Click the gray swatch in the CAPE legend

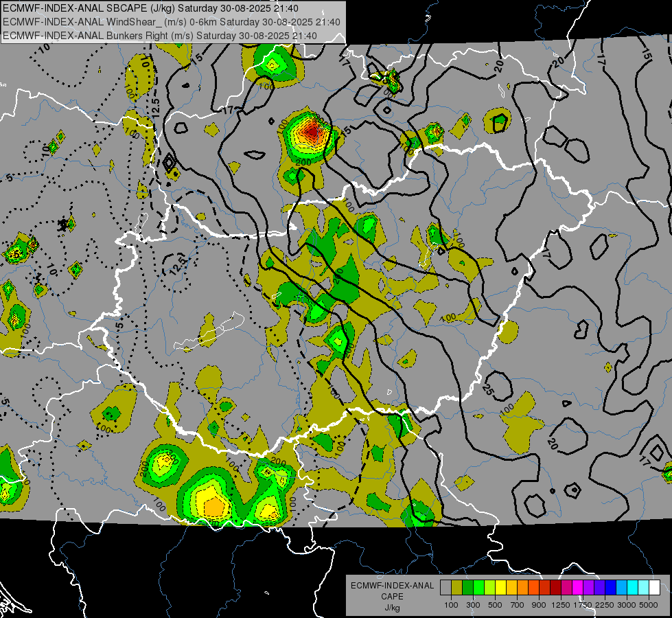[x=445, y=588]
